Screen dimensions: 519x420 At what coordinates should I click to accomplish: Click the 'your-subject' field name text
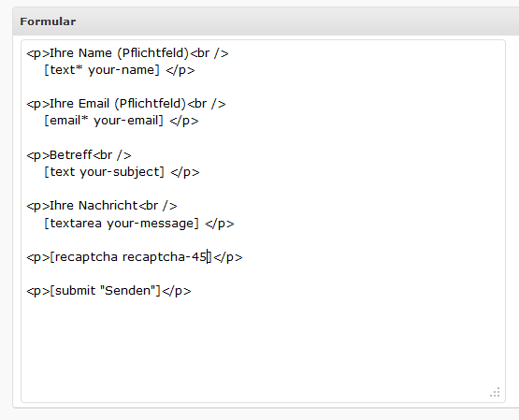(x=120, y=172)
